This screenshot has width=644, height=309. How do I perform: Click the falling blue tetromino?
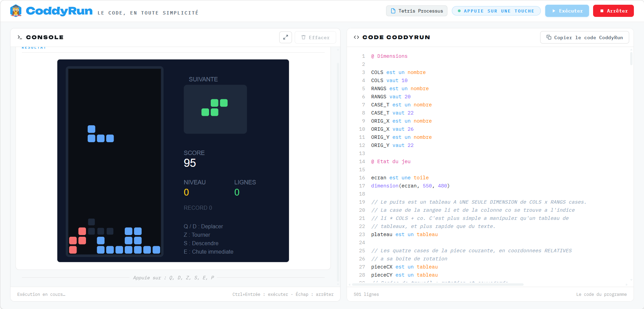tap(100, 134)
